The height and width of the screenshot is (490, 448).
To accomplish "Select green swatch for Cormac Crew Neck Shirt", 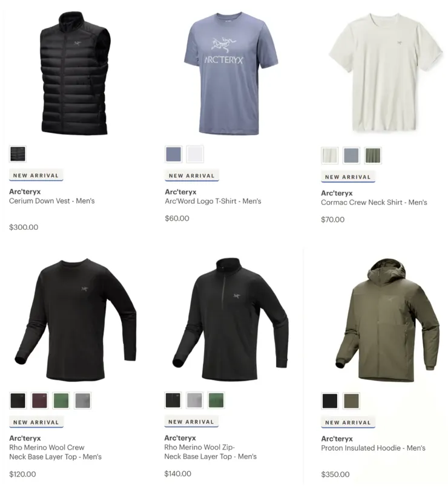I will [373, 155].
